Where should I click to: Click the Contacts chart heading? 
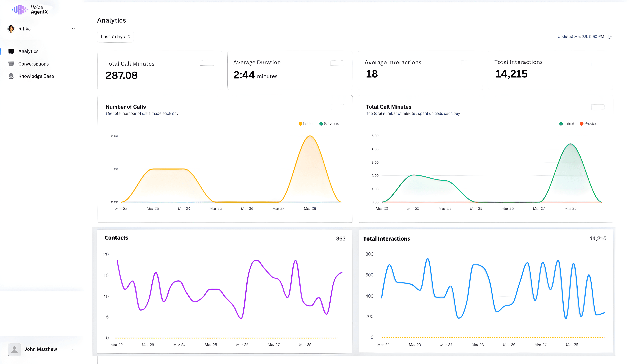coord(116,238)
